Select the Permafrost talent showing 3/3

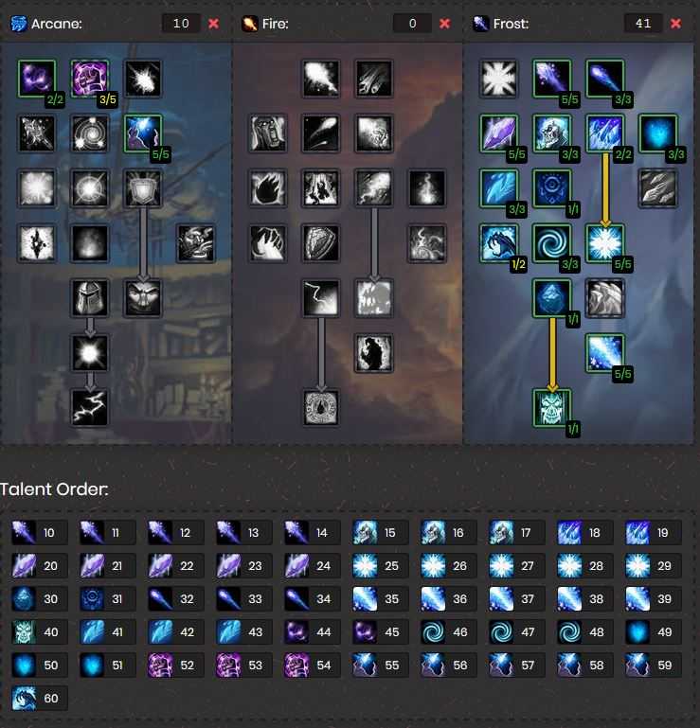(657, 133)
